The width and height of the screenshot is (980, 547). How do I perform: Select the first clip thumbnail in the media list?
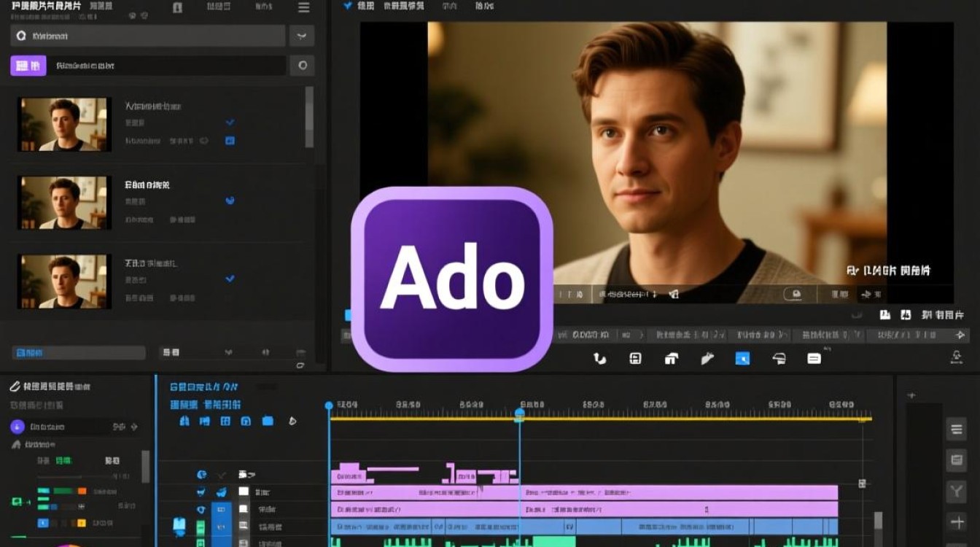pos(64,125)
